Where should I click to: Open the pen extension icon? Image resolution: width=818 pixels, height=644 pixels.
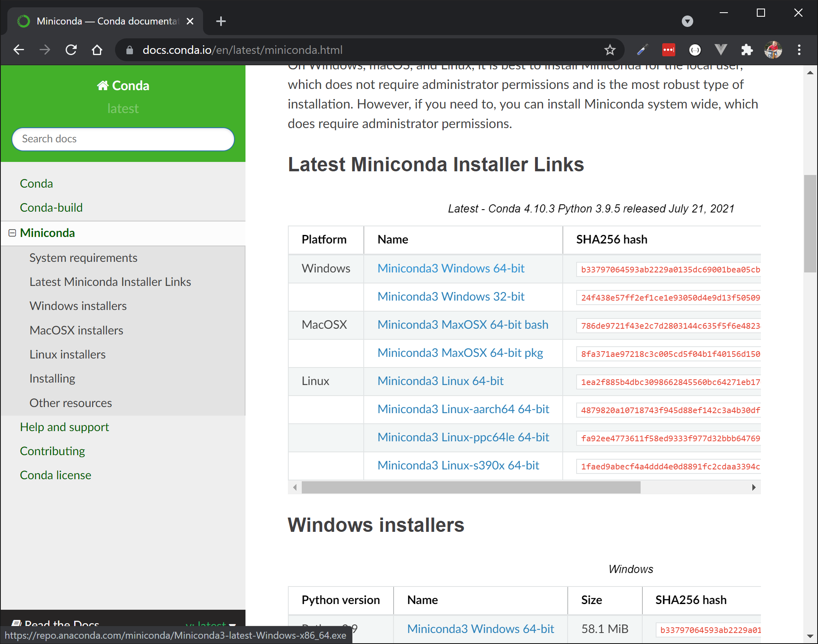tap(642, 50)
